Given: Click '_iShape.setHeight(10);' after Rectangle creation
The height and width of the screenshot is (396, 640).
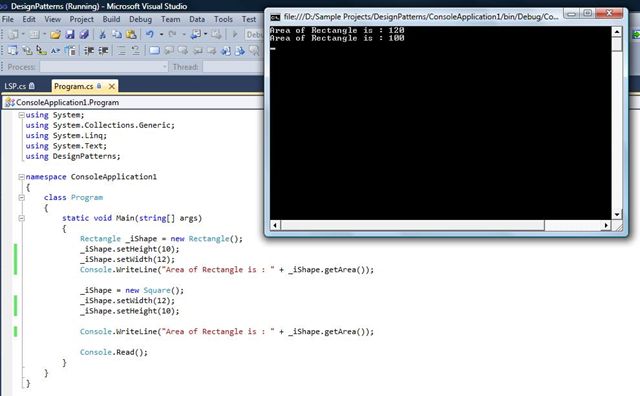Looking at the screenshot, I should click(x=129, y=249).
